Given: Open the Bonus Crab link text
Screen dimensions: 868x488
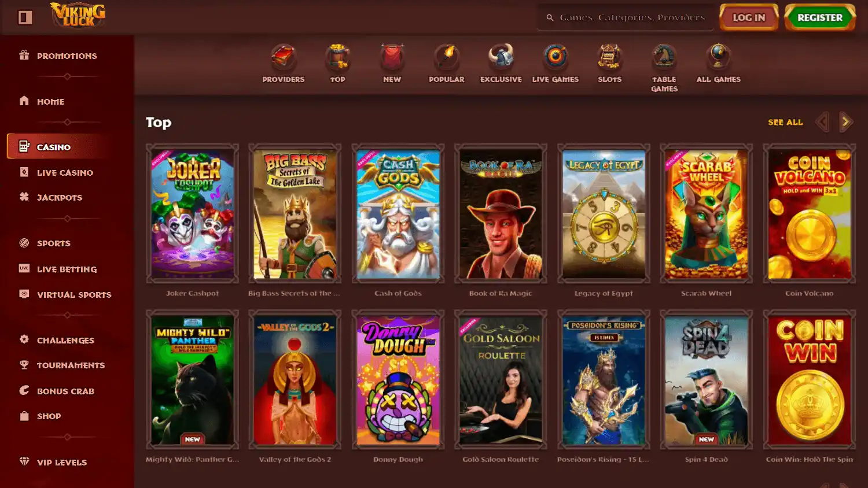Looking at the screenshot, I should [x=65, y=391].
